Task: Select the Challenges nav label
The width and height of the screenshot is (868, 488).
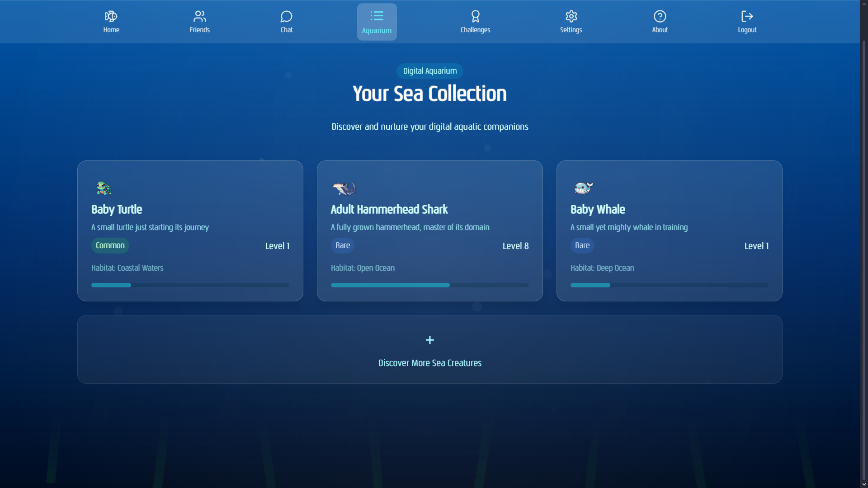Action: click(x=475, y=30)
